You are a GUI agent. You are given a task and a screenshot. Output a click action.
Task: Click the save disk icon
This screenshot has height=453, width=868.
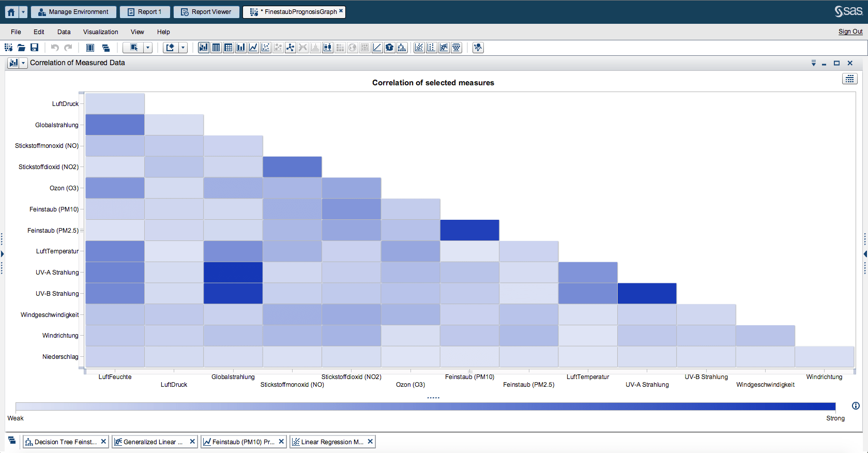click(34, 48)
